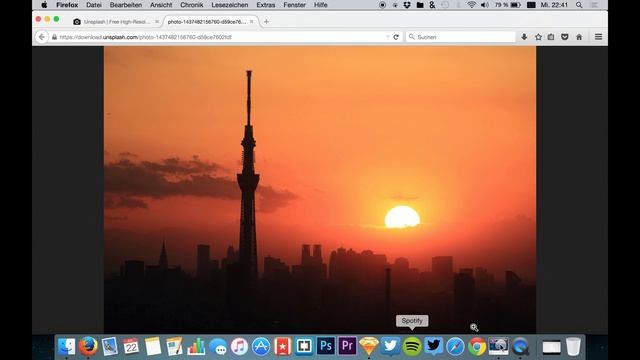Open the Hilfe menu
This screenshot has height=360, width=640.
[x=321, y=5]
